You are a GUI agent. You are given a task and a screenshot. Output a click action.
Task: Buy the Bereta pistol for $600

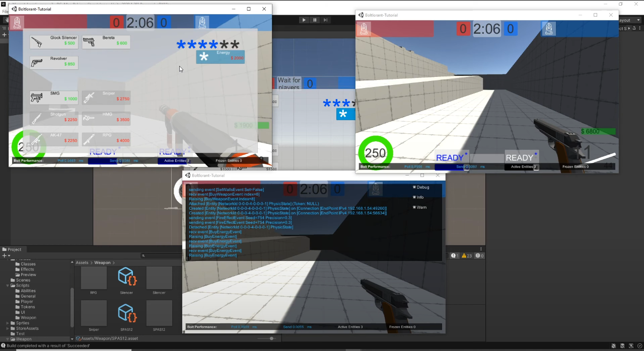point(106,42)
